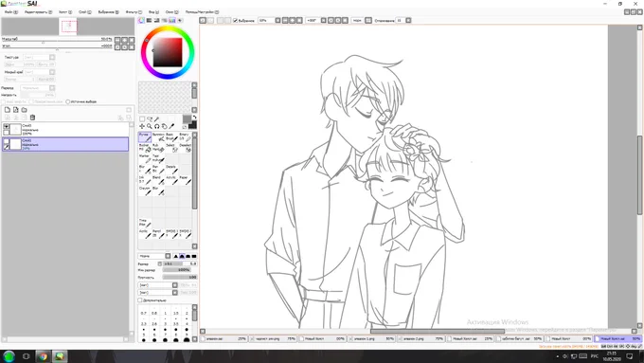Viewport: 644px width, 363px height.
Task: Zoom in in the navigator panel
Action: pos(124,41)
